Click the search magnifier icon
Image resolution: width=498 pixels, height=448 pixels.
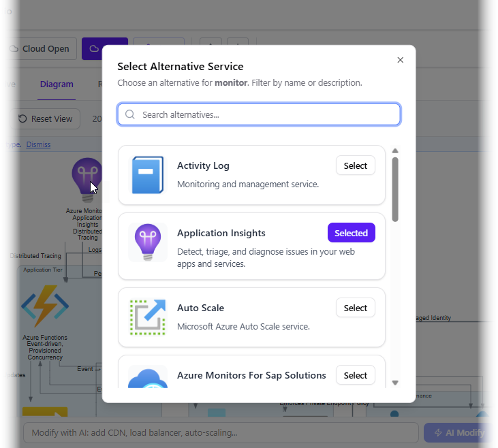click(x=130, y=114)
